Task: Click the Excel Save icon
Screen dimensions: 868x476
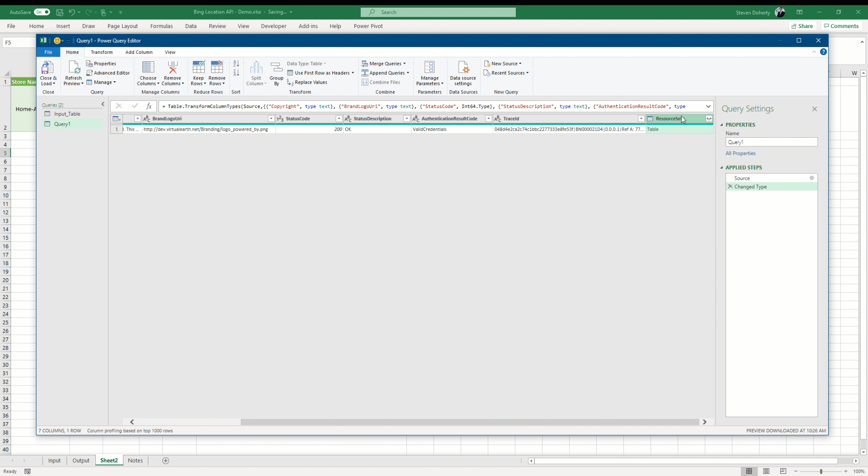Action: tap(60, 12)
